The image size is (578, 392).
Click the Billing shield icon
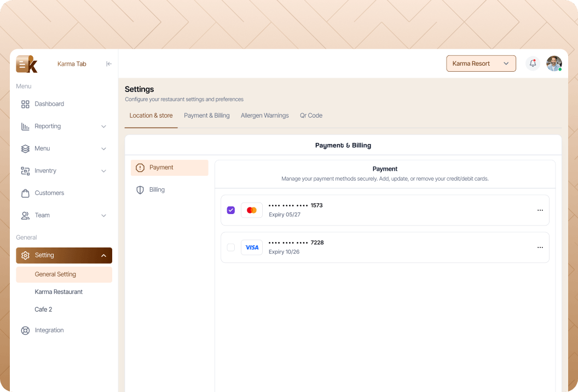coord(140,190)
